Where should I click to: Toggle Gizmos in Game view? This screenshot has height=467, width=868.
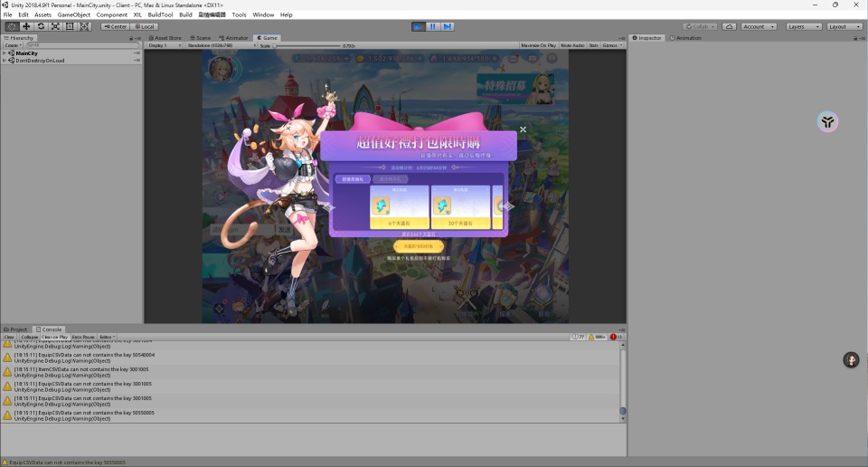609,45
